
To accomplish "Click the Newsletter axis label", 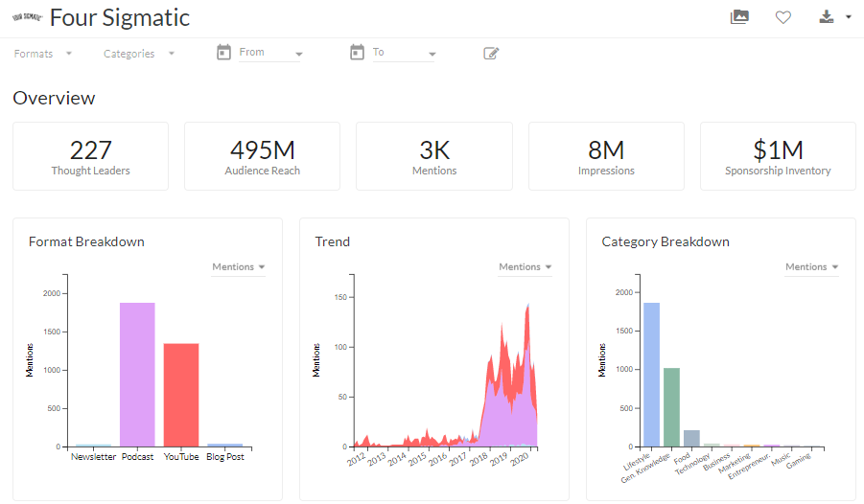I will point(93,457).
